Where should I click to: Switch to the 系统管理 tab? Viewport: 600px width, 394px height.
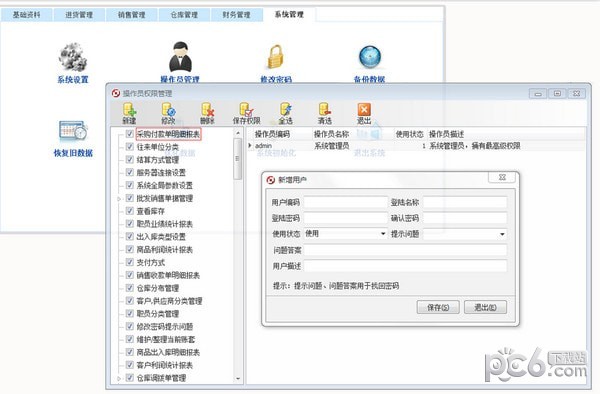tap(289, 15)
